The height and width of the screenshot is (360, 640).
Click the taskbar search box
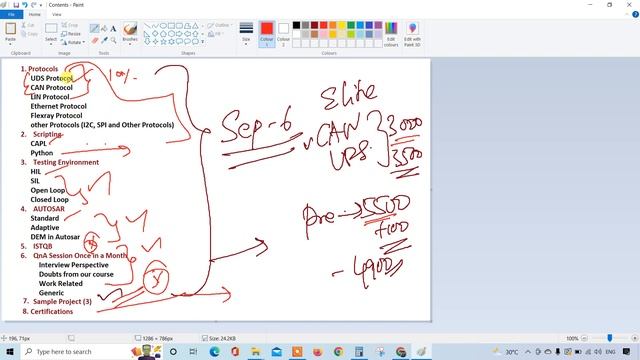(91, 351)
